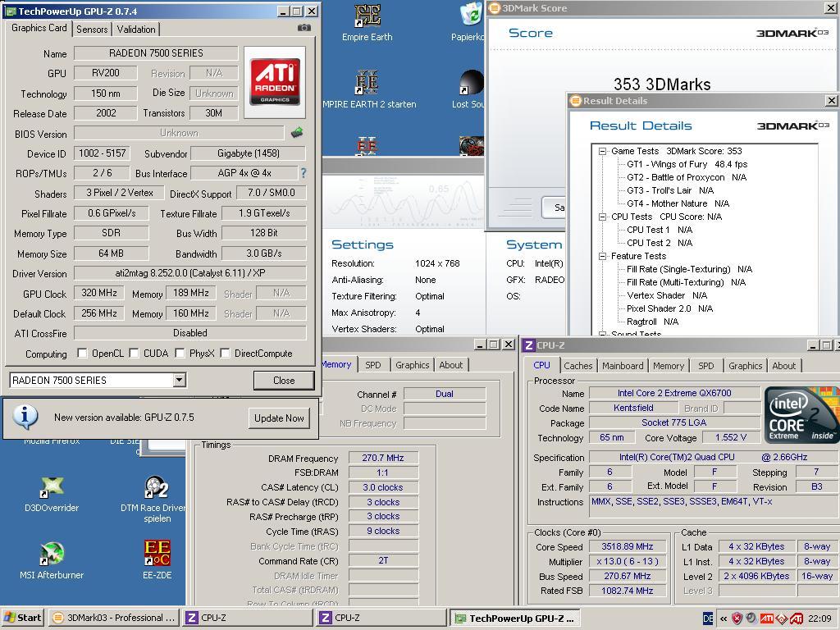Screen dimensions: 840x630
Task: Toggle the DirectCompute checkbox
Action: [x=225, y=353]
